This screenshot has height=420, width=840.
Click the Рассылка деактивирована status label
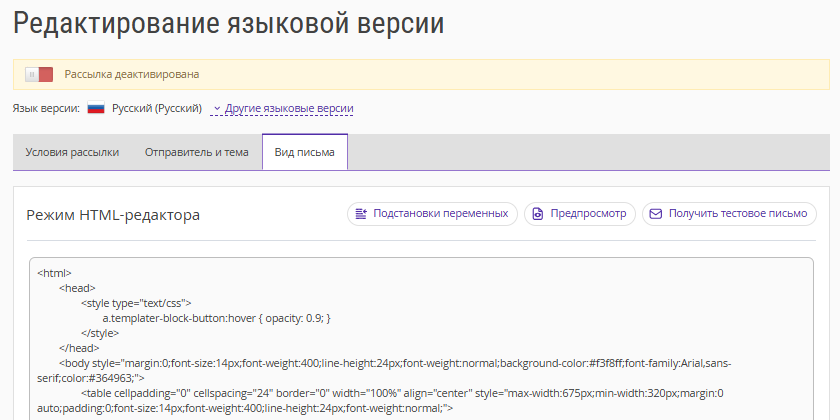[x=132, y=74]
